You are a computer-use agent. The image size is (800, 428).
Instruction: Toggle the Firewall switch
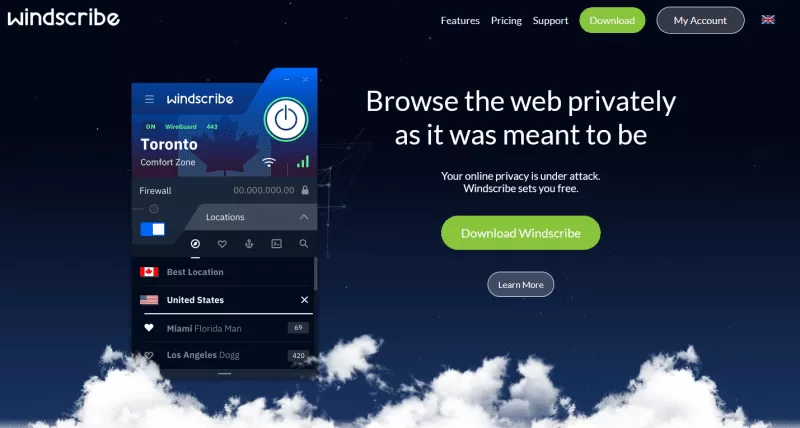(x=153, y=229)
